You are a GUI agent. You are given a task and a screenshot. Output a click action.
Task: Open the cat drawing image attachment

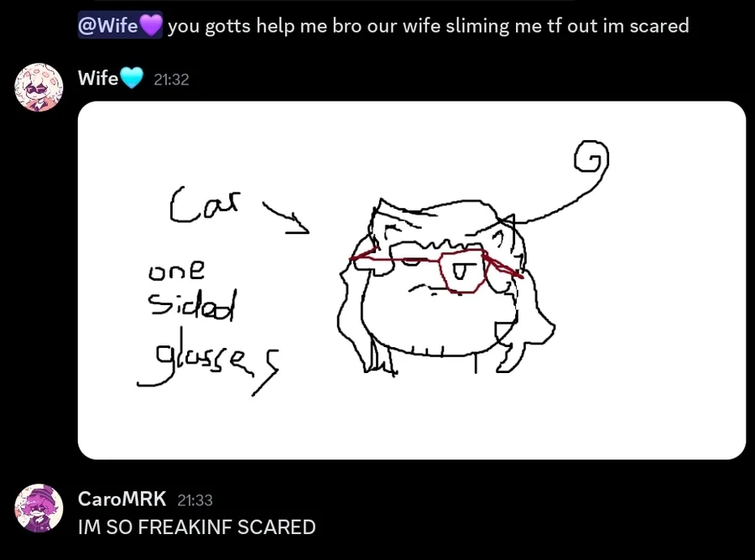(412, 280)
